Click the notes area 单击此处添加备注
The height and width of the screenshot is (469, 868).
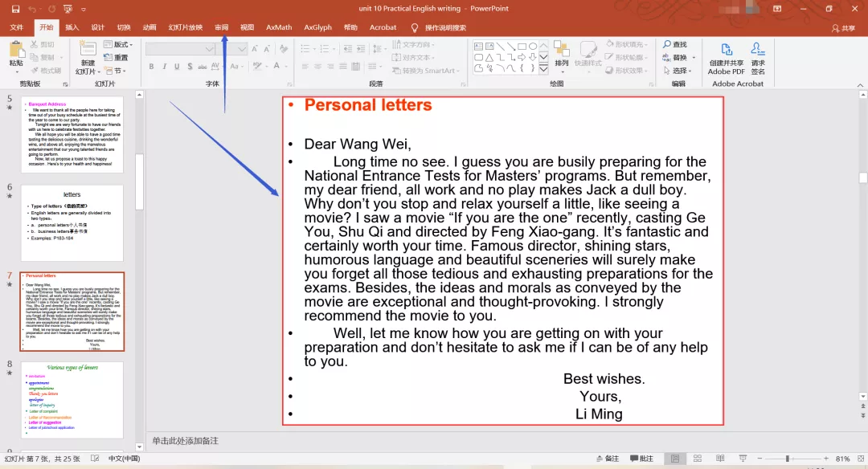186,441
